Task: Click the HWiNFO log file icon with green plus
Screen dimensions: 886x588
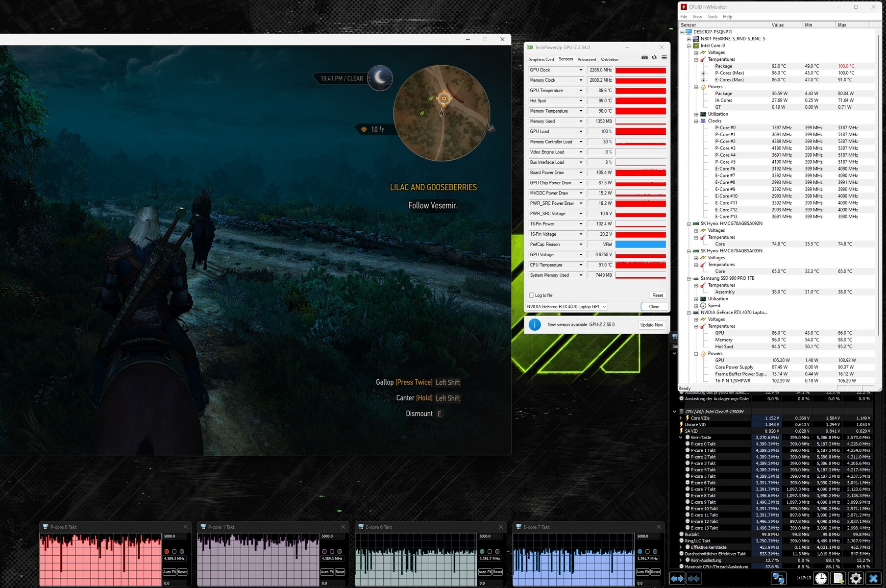Action: coord(838,578)
